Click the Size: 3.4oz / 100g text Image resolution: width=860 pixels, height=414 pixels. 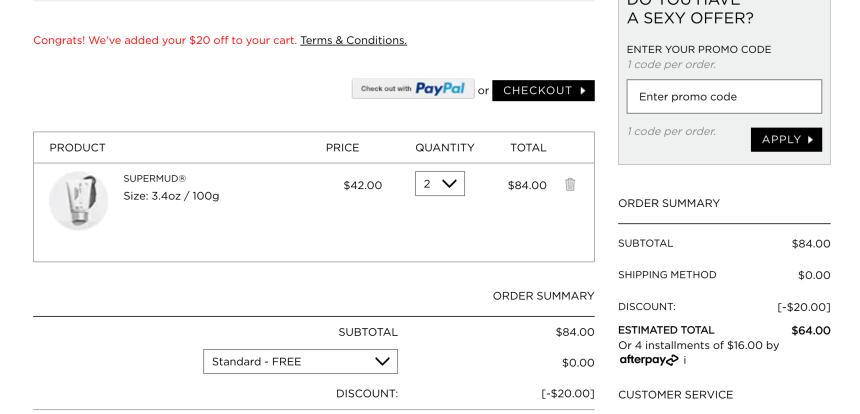click(171, 196)
